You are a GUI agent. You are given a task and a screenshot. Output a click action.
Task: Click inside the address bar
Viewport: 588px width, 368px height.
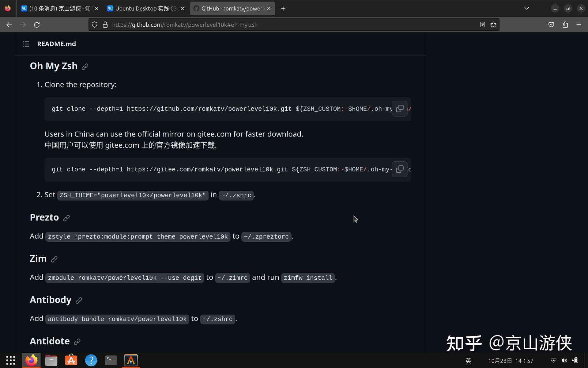276,25
